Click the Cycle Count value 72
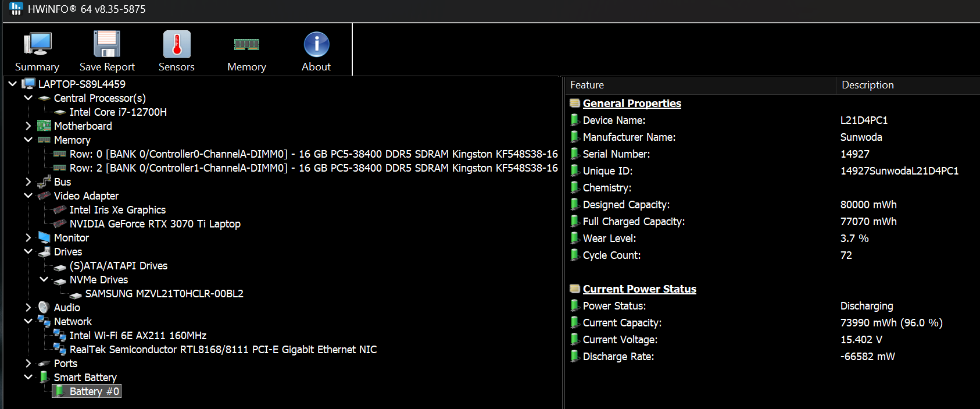This screenshot has height=409, width=980. (846, 255)
